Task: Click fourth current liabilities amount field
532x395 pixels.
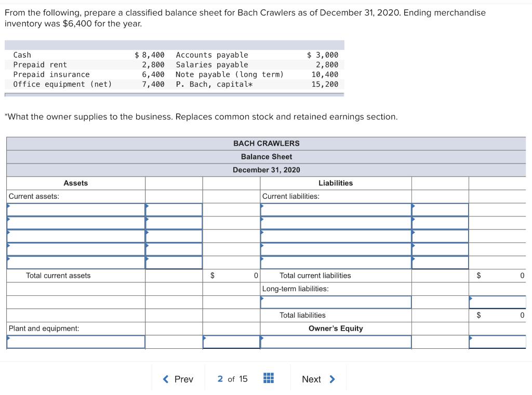Action: (440, 249)
